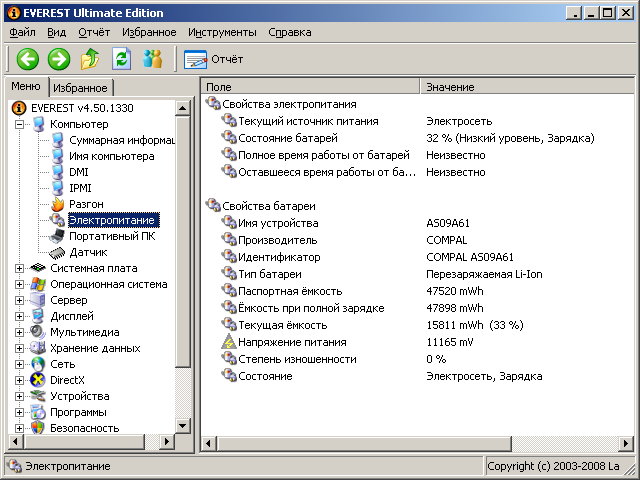Screen dimensions: 640x480
Task: Click the Значение column header
Action: (529, 87)
